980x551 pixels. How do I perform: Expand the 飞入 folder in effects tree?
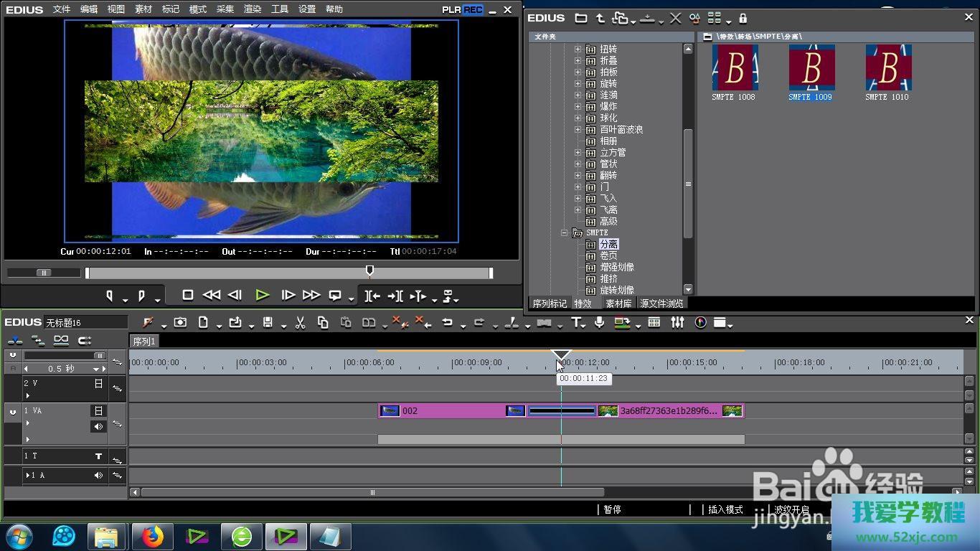578,199
